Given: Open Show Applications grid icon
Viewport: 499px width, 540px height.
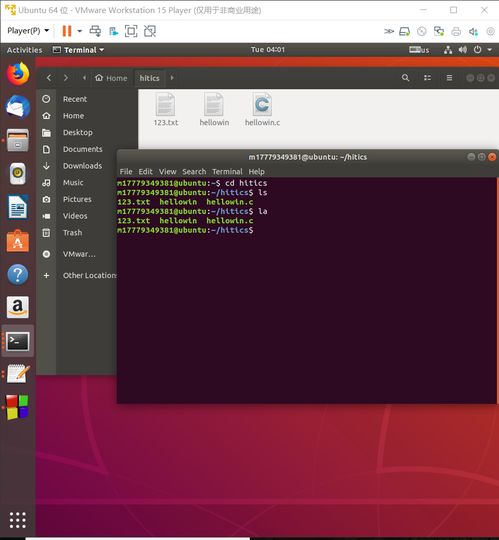Looking at the screenshot, I should (x=18, y=520).
